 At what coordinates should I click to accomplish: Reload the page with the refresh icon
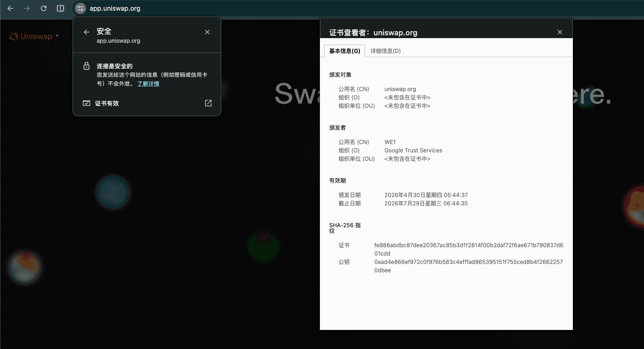coord(44,8)
